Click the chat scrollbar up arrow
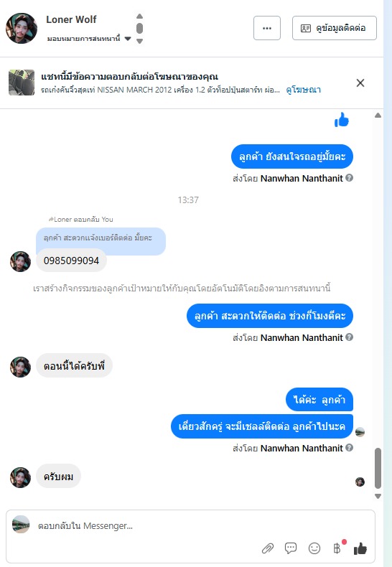Viewport: 392px width, 567px height. [378, 116]
